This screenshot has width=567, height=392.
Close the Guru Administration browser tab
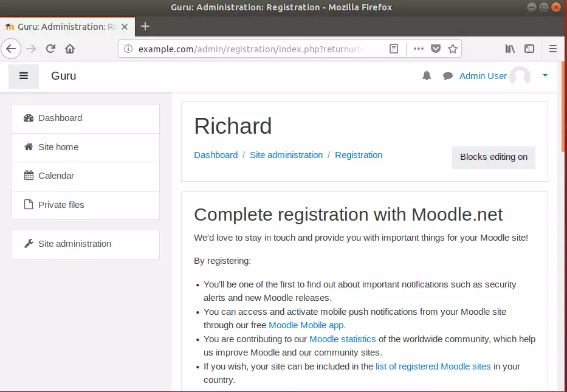click(125, 27)
